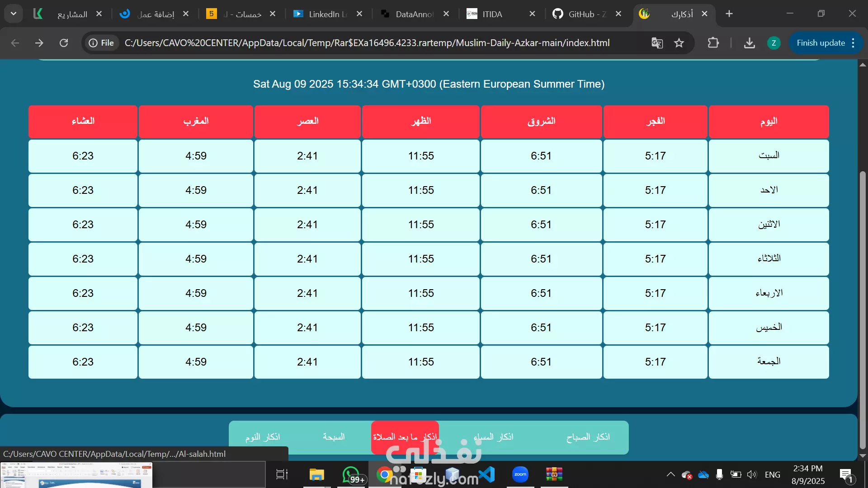Click the الشروق column header
868x488 pixels.
pos(541,122)
